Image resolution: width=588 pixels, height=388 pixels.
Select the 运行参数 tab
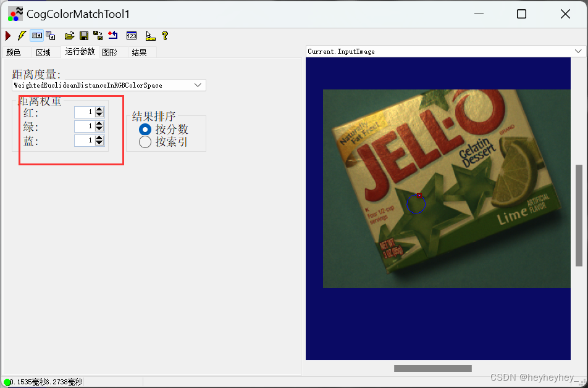pos(80,51)
